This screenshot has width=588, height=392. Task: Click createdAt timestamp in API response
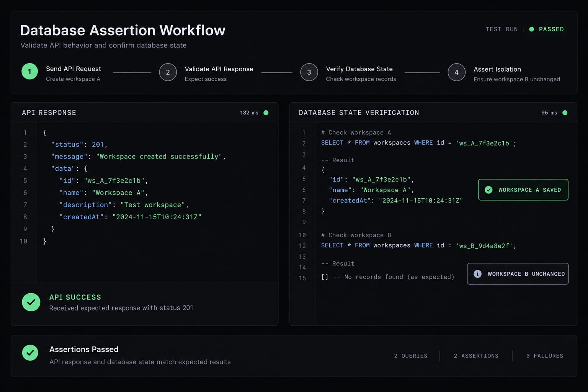point(157,217)
